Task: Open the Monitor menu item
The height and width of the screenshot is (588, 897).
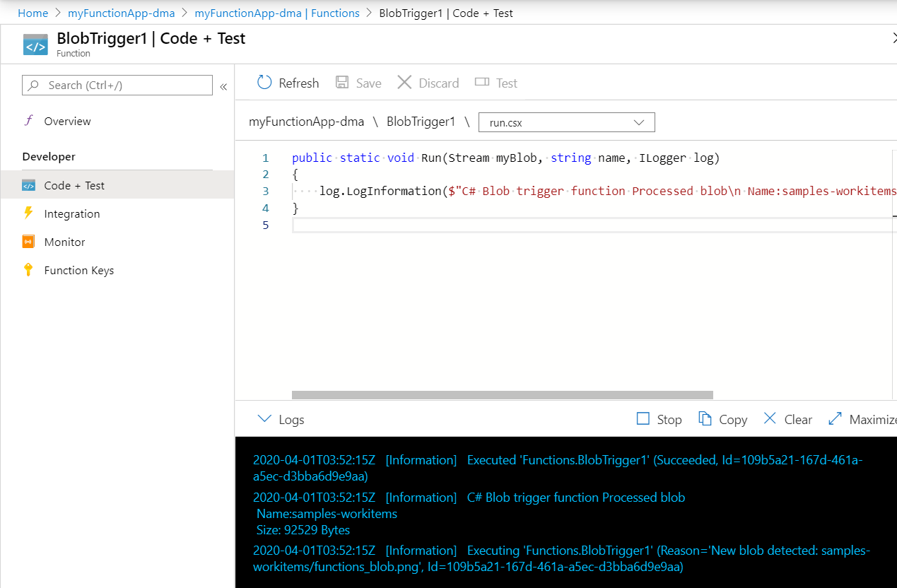Action: [64, 242]
